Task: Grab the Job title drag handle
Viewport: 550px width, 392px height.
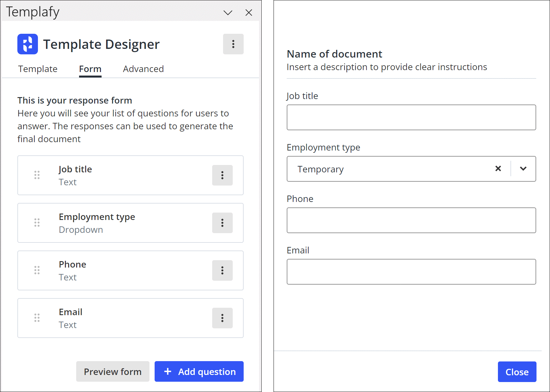Action: coord(37,175)
